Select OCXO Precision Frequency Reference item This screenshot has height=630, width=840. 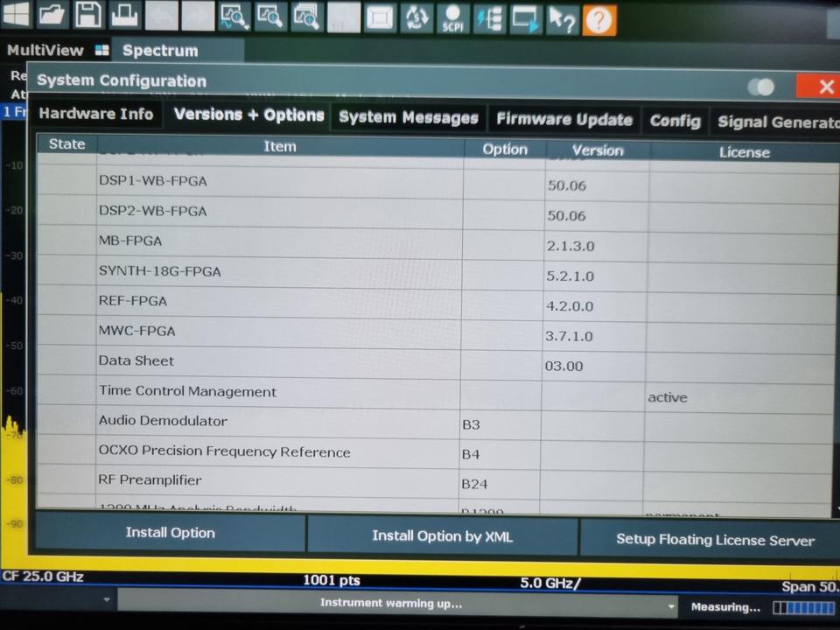225,451
